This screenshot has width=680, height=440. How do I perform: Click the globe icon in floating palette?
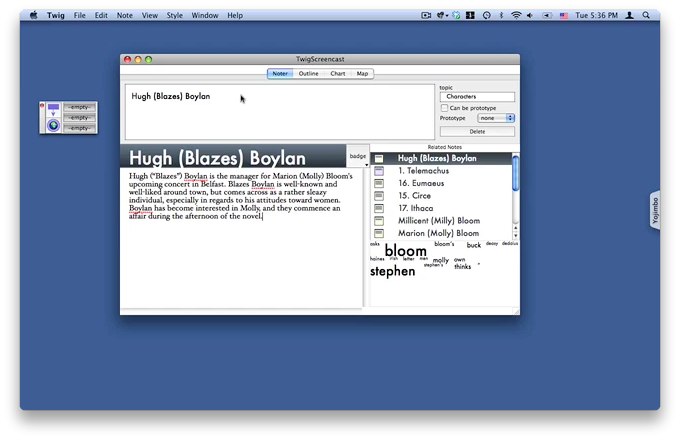click(x=53, y=125)
